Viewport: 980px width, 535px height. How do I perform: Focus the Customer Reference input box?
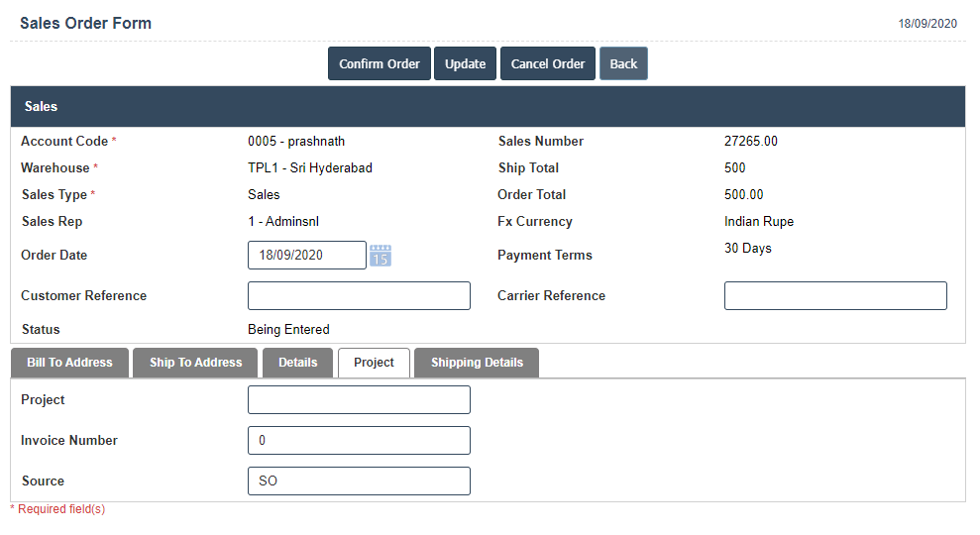(359, 296)
